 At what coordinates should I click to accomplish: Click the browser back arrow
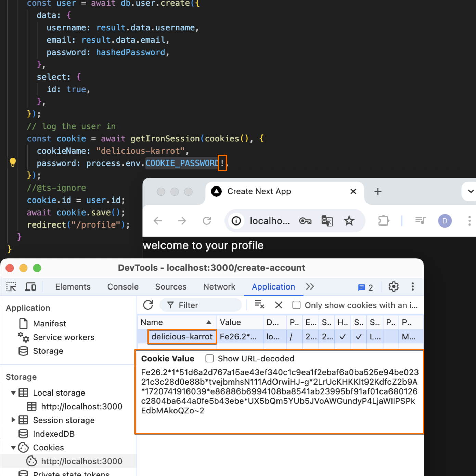click(157, 221)
